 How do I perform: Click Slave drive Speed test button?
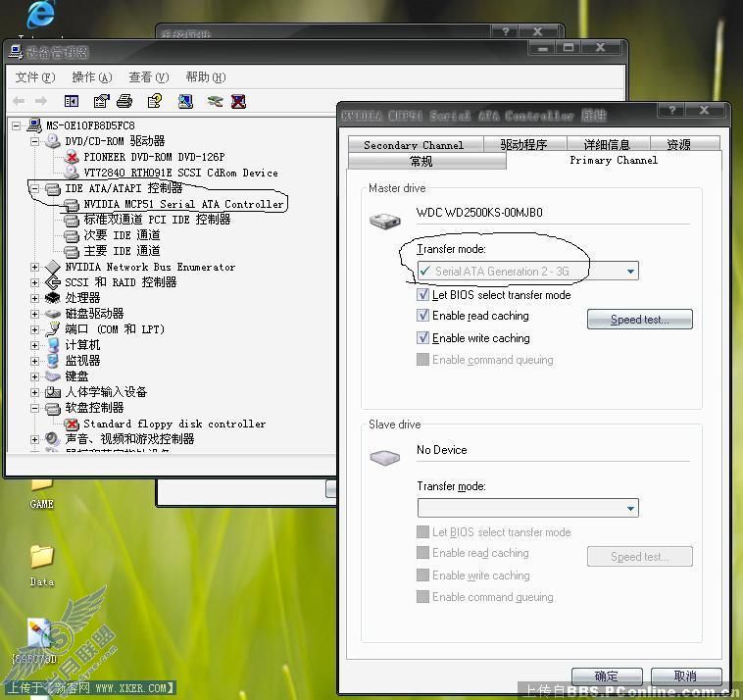pyautogui.click(x=640, y=557)
